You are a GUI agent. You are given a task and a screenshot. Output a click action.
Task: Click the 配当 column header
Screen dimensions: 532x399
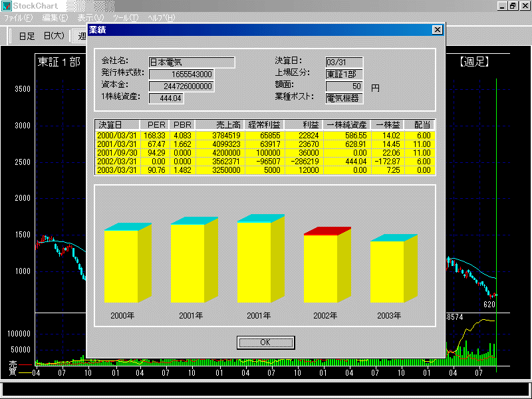[x=420, y=125]
